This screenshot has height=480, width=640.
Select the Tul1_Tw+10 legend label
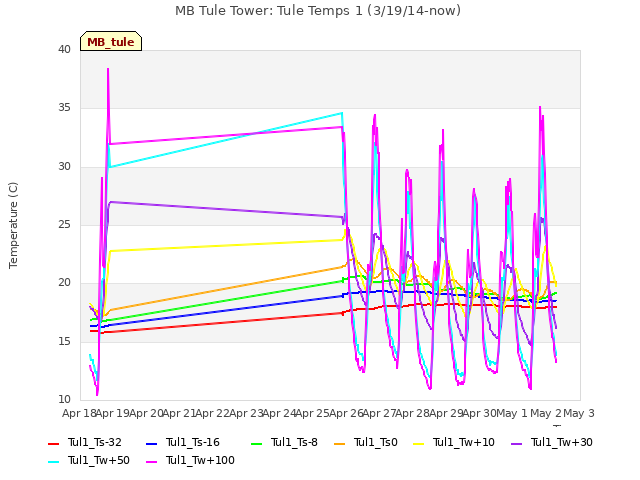tap(464, 442)
